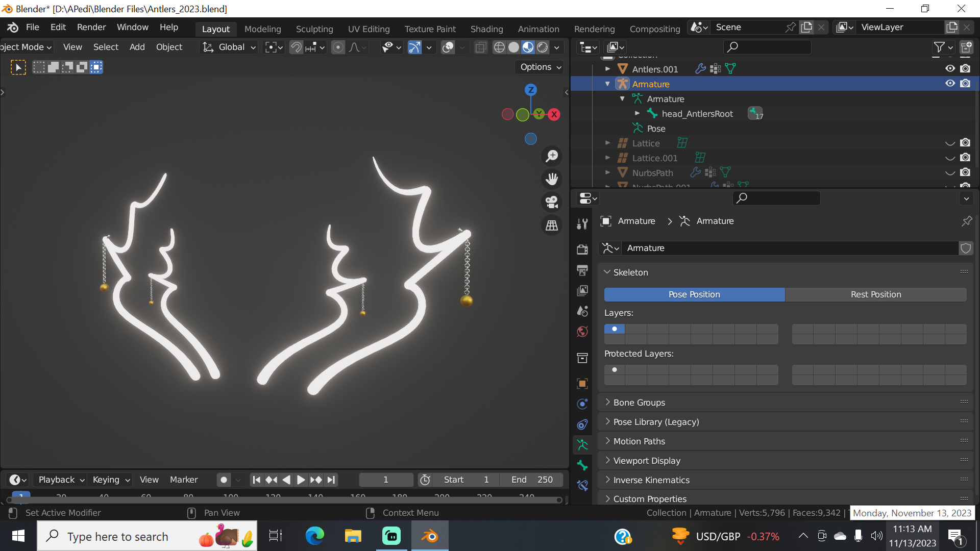Open the Physics properties tab
This screenshot has width=980, height=551.
[582, 404]
